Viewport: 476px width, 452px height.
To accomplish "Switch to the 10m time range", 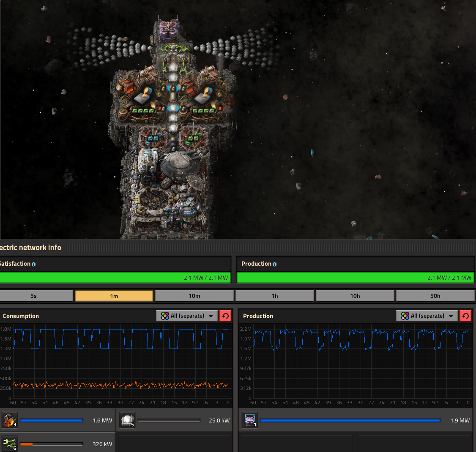I will coord(194,296).
